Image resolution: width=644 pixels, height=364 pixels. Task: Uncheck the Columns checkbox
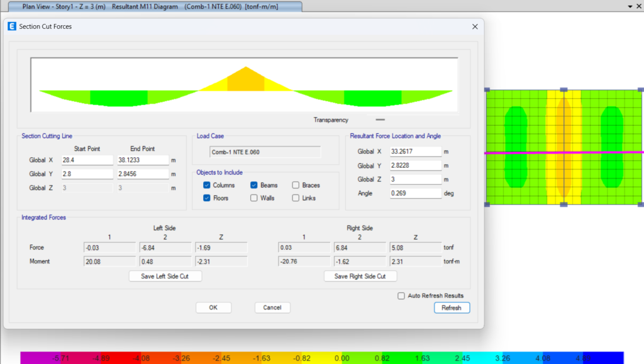[x=207, y=185]
